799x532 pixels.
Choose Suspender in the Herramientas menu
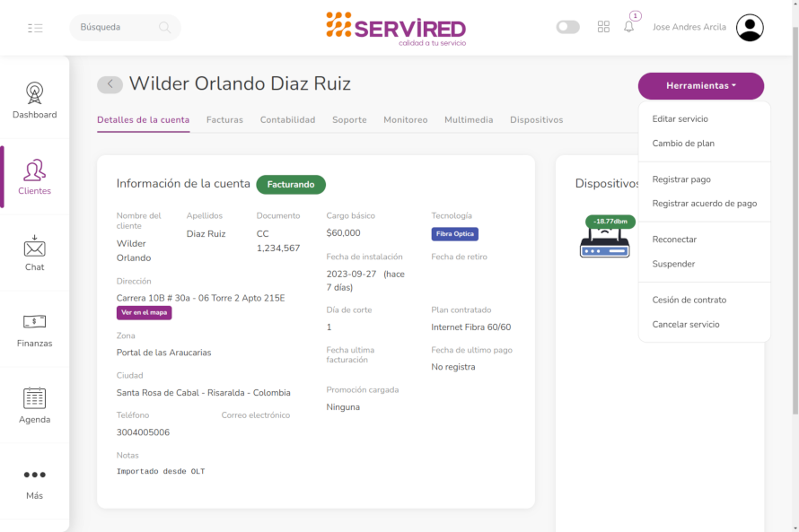click(673, 264)
